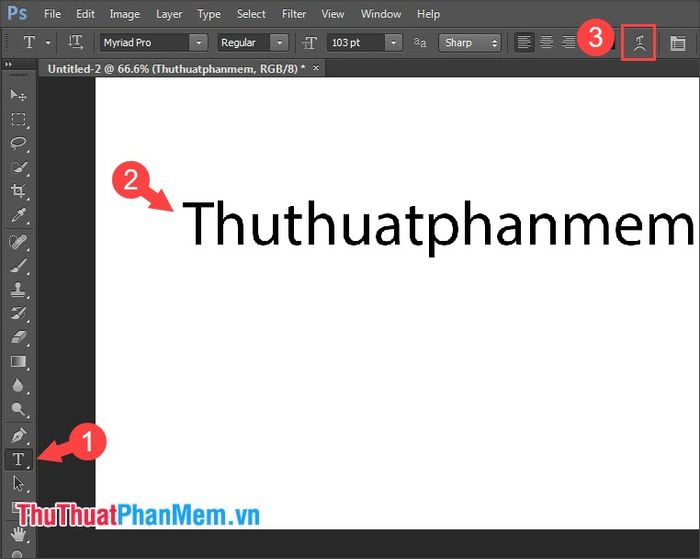
Task: Open the Character and Paragraph panels icon
Action: (x=678, y=43)
